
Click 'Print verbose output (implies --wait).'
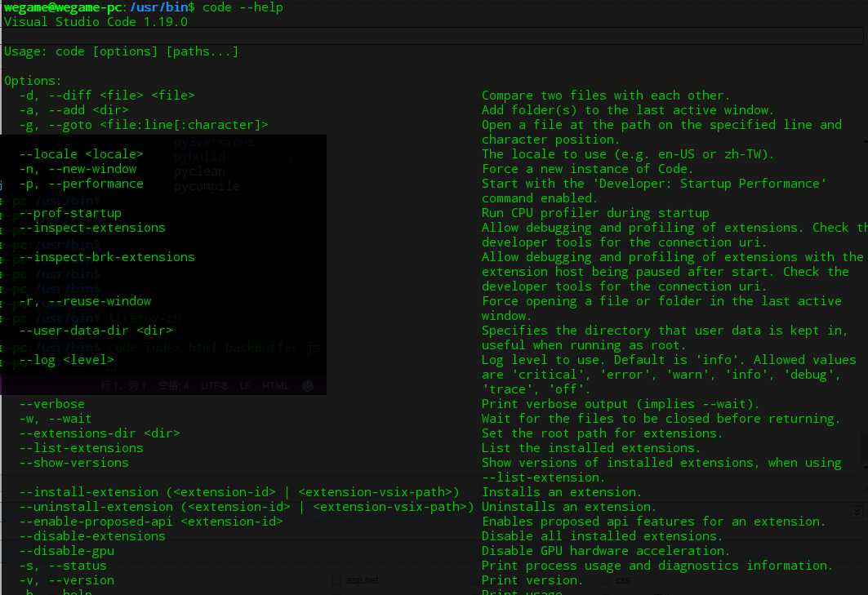point(621,404)
